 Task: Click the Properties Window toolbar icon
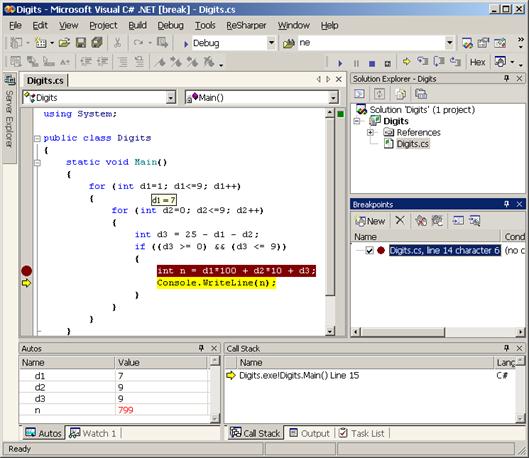[483, 43]
